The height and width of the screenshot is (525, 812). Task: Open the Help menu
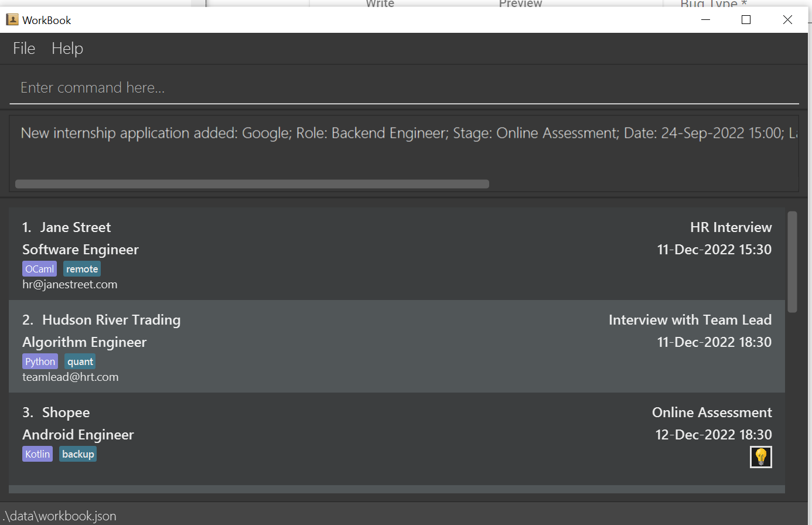67,49
